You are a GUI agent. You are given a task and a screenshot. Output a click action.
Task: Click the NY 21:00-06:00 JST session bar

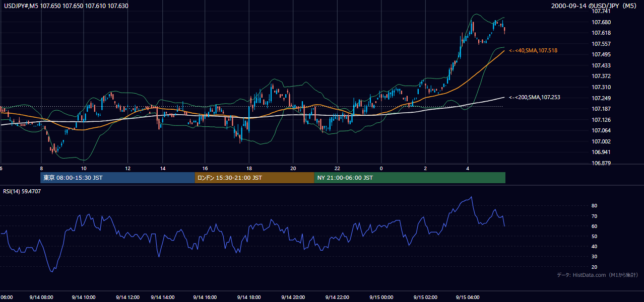point(410,178)
